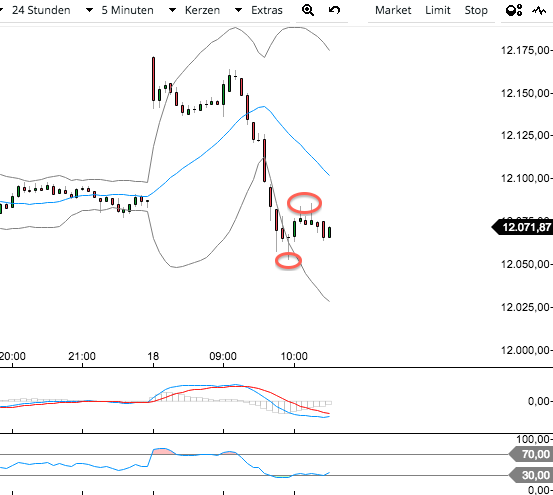553x495 pixels.
Task: Click the RSI 30,00 level marker
Action: pyautogui.click(x=531, y=475)
